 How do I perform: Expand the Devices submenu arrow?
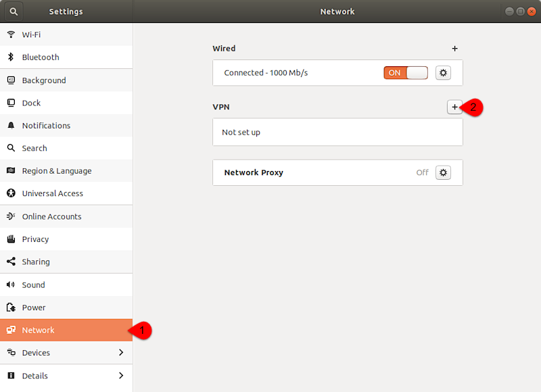[x=121, y=353]
